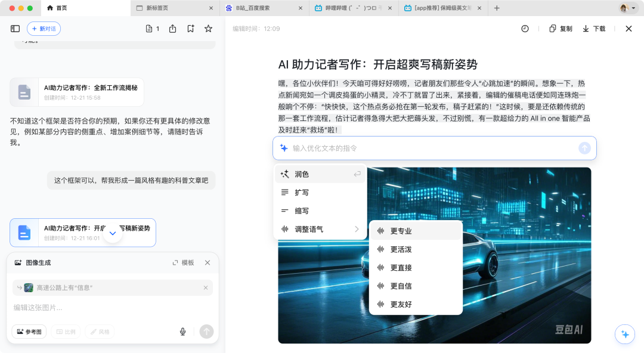This screenshot has height=353, width=644.
Task: Expand the 调整语气 submenu chevron
Action: [357, 229]
